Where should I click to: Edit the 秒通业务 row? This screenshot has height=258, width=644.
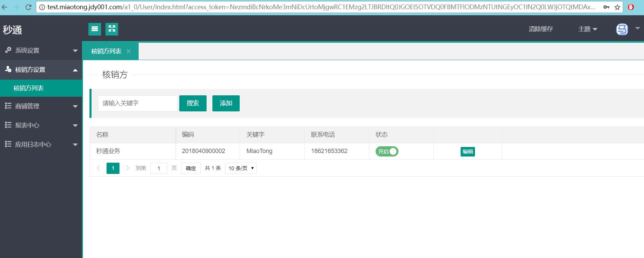[x=467, y=152]
